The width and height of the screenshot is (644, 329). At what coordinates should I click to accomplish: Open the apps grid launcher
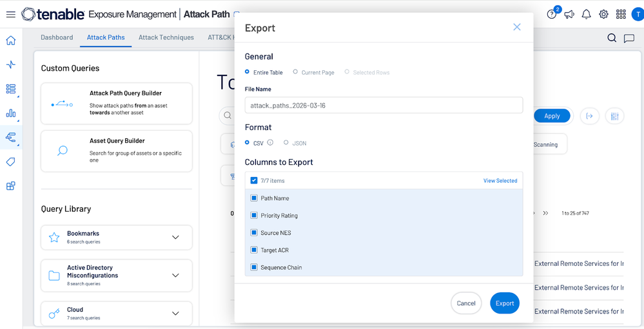pos(621,14)
